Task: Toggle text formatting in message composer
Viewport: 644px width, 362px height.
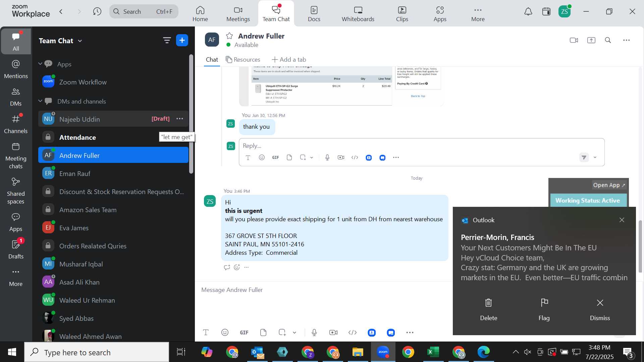Action: pos(206,333)
